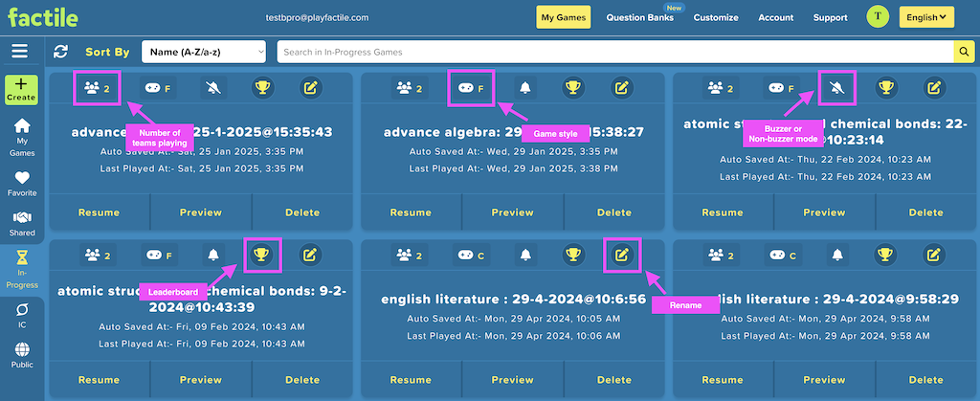Viewport: 980px width, 401px height.
Task: Toggle muted buzzer bell on advance algebra 25-1-2025 card
Action: (213, 88)
